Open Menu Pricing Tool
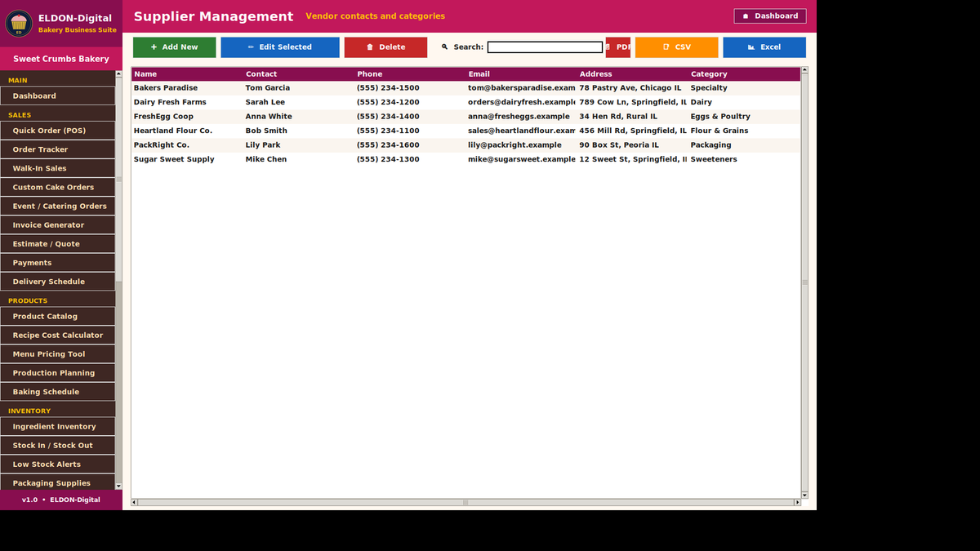 coord(57,354)
